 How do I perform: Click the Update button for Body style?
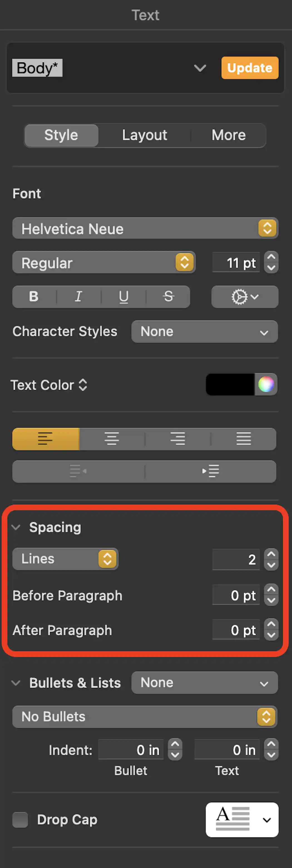249,68
